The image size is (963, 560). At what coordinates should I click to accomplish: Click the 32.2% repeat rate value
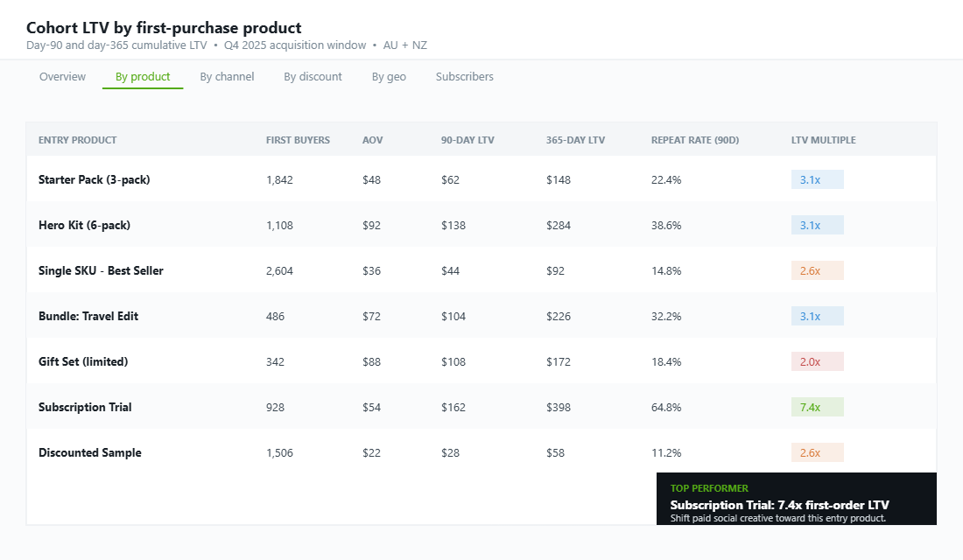(x=666, y=316)
